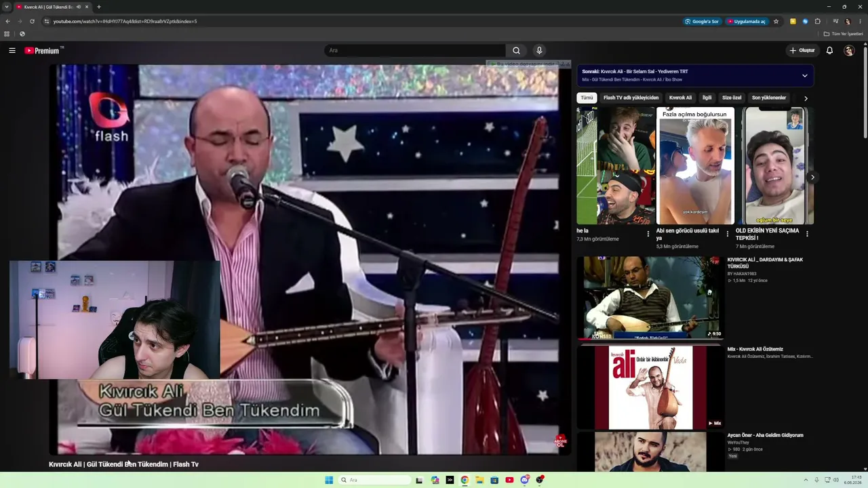Viewport: 868px width, 488px height.
Task: Open options for 'OLD EKİBİN YENİ SAÇIMA' Short
Action: pos(807,234)
